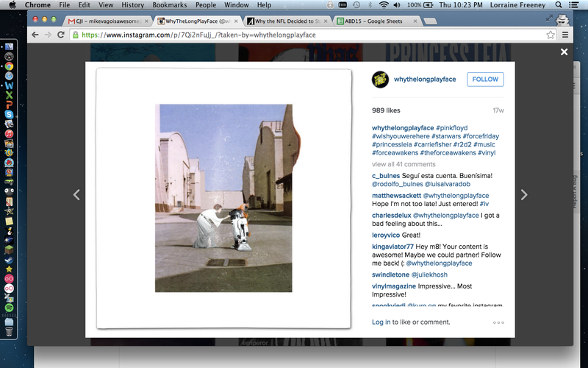Open whythelongplayface profile avatar

380,79
